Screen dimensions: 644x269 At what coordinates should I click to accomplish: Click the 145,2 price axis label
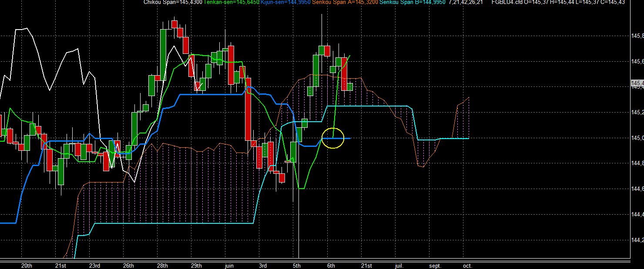pos(637,113)
